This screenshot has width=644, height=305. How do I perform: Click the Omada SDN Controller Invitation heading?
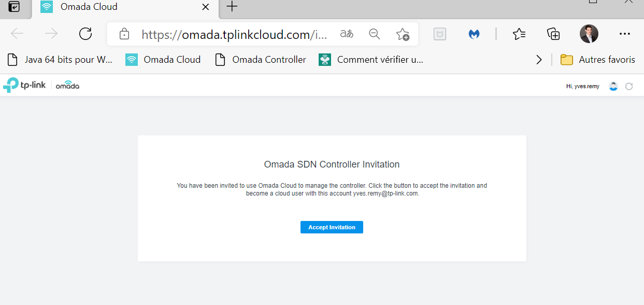332,164
